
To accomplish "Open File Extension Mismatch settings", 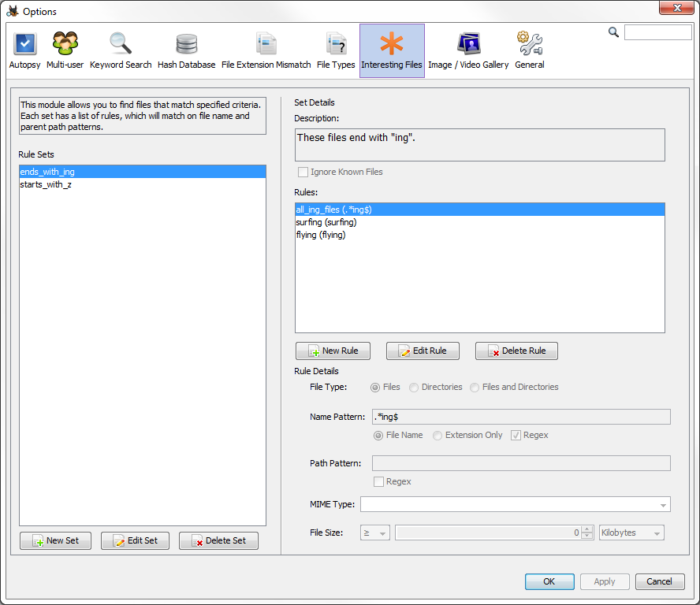I will point(266,51).
